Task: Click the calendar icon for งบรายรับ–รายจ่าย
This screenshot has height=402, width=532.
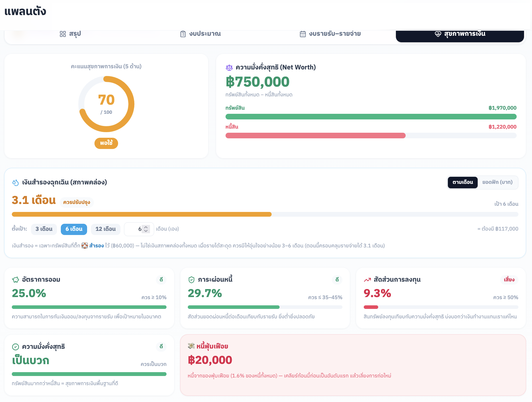Action: (303, 34)
